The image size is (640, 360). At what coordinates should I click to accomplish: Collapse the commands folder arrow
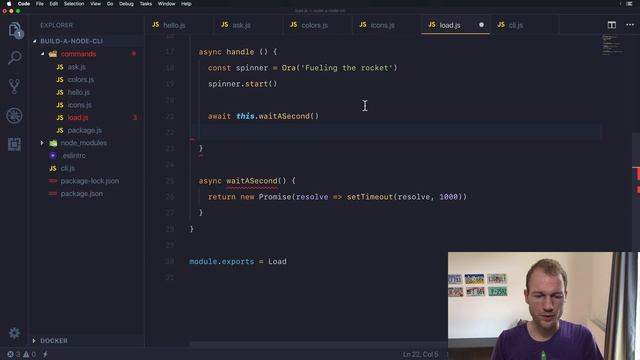point(42,54)
